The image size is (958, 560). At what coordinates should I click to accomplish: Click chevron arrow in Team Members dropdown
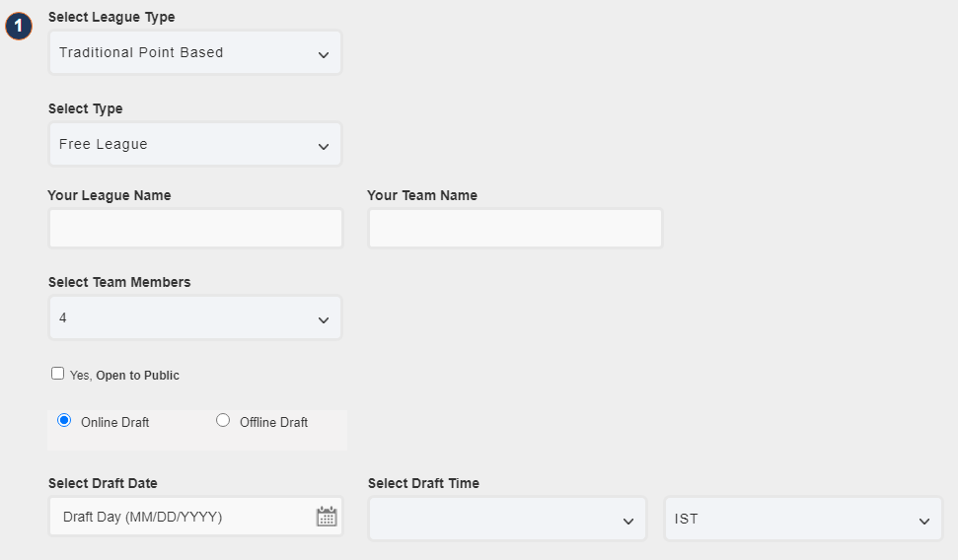coord(324,320)
